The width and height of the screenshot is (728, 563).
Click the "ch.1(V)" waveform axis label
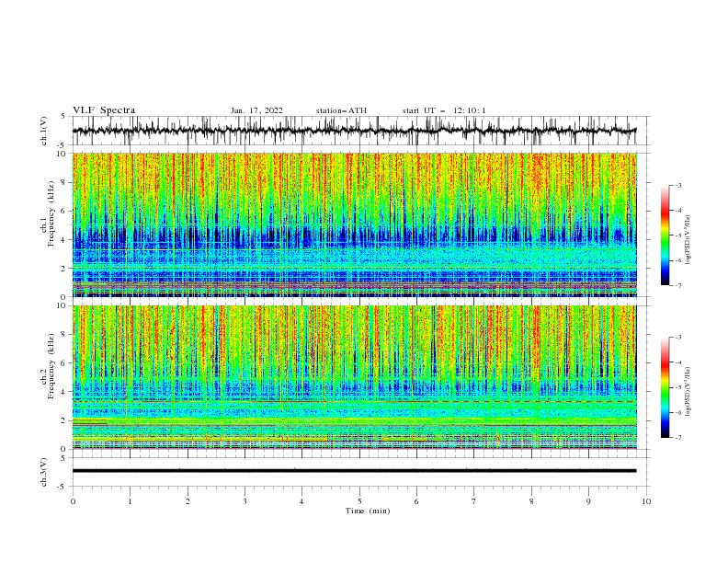click(x=44, y=131)
